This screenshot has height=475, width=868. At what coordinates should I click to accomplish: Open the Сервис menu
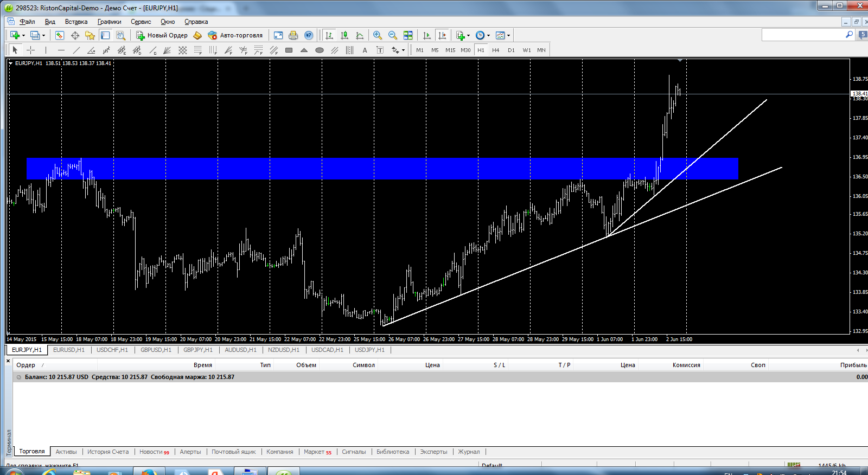[x=141, y=22]
